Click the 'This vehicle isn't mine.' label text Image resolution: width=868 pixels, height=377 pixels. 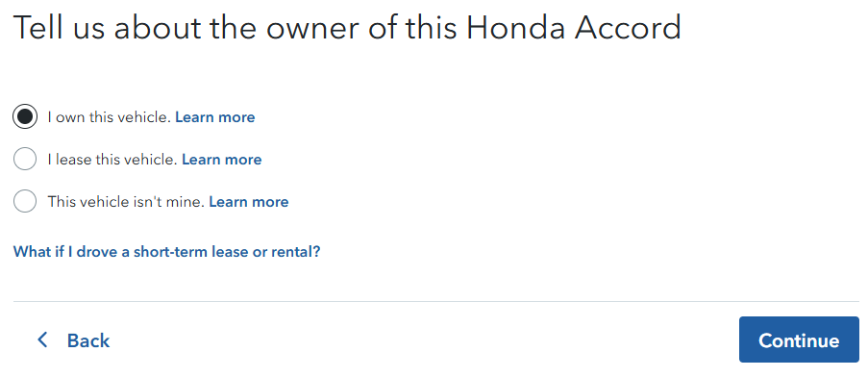tap(126, 202)
